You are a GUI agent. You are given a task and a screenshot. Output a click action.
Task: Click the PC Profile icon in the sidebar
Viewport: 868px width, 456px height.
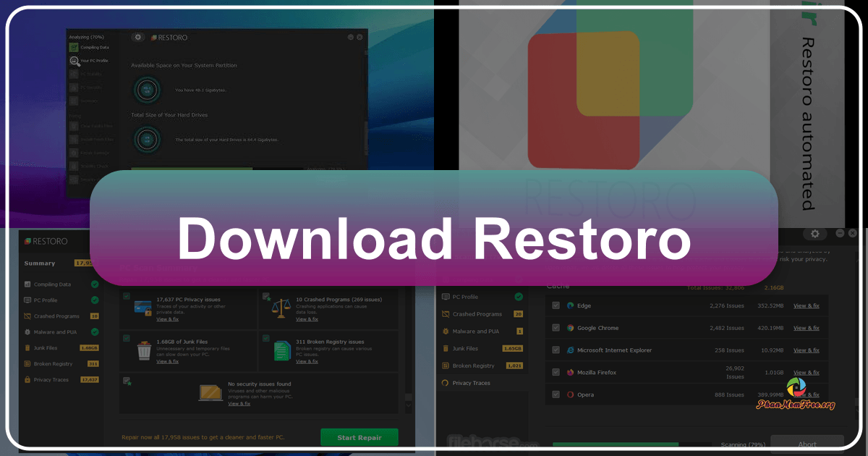coord(27,300)
